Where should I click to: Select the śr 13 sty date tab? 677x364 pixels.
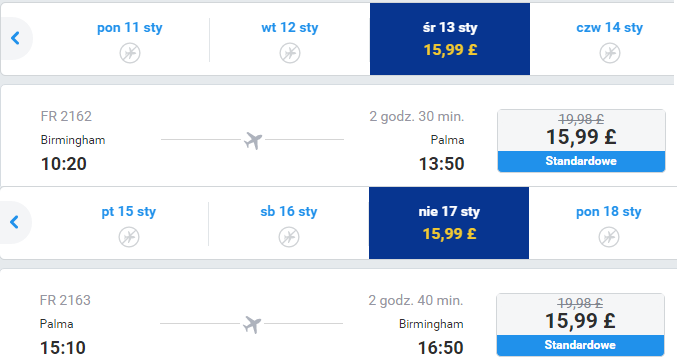[450, 39]
